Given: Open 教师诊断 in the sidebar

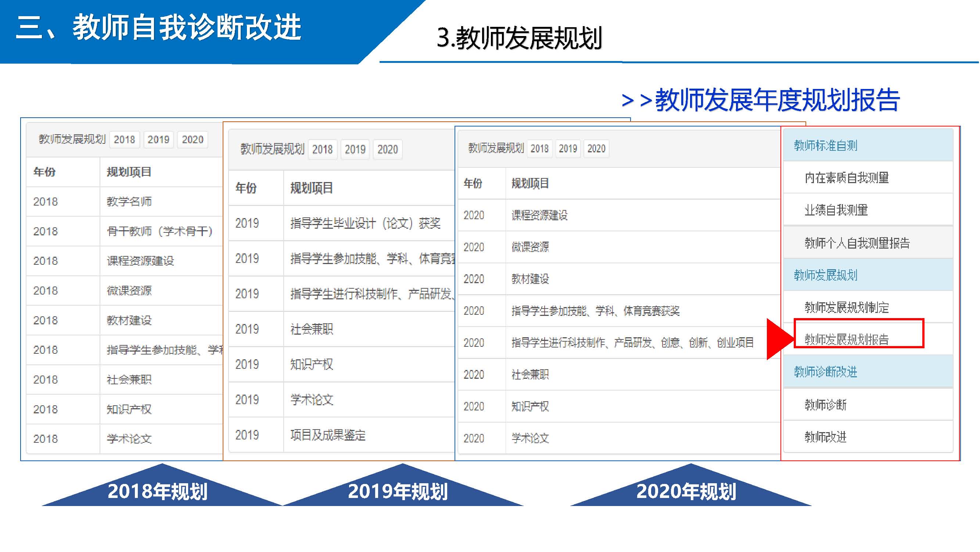Looking at the screenshot, I should tap(825, 404).
